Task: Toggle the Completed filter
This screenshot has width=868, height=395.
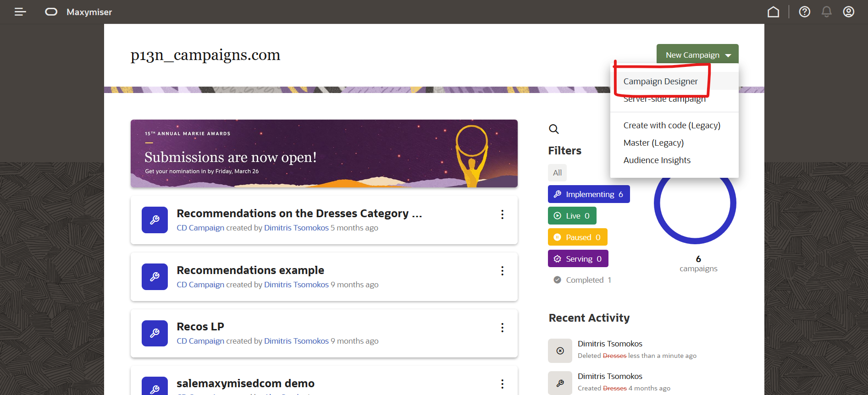Action: (582, 280)
